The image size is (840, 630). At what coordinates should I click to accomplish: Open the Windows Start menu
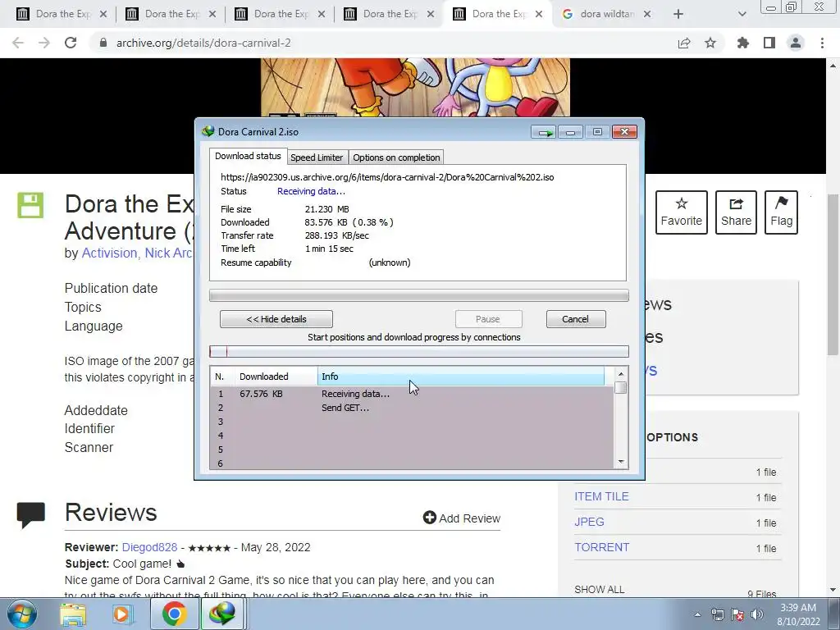21,614
